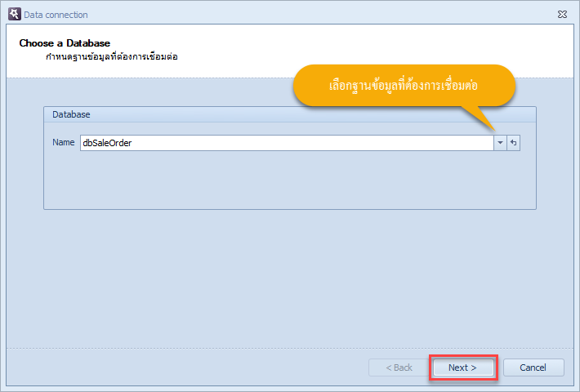
Task: Close the Data connection dialog
Action: pos(562,14)
